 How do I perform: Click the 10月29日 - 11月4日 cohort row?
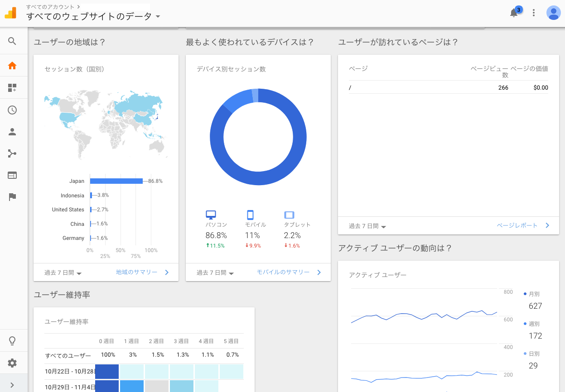(144, 386)
